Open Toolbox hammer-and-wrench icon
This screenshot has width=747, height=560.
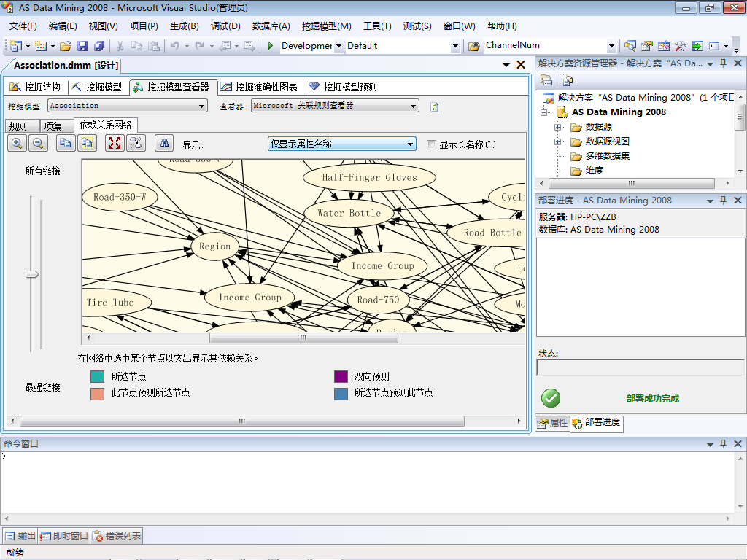(681, 46)
